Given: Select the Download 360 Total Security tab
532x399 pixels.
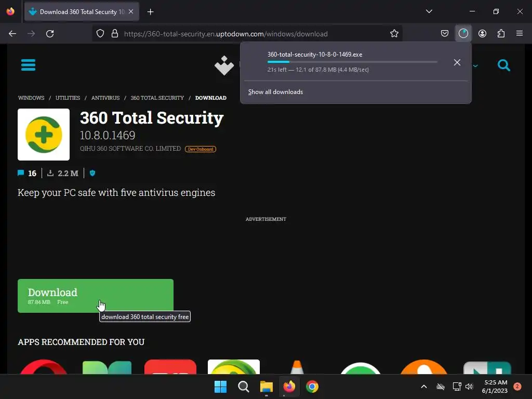Looking at the screenshot, I should [x=82, y=12].
